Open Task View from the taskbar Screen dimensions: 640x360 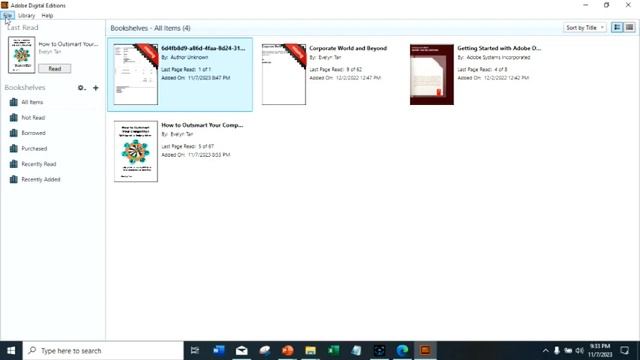(x=195, y=351)
